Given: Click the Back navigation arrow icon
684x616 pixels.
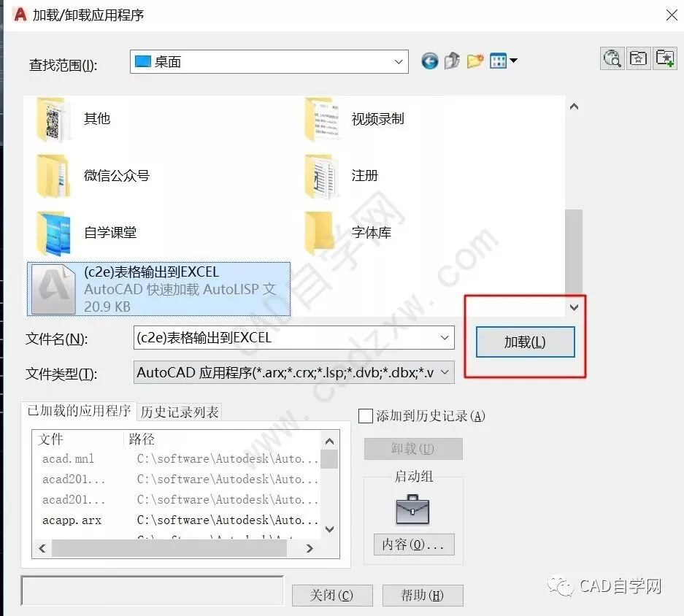Looking at the screenshot, I should pos(430,61).
